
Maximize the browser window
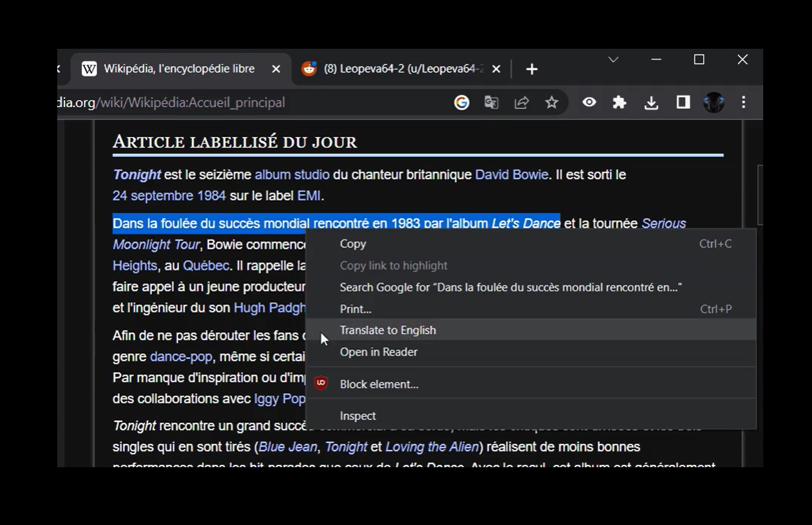pyautogui.click(x=699, y=60)
